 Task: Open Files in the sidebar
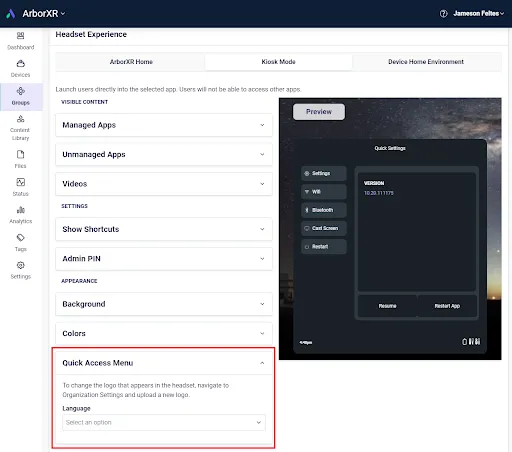click(21, 160)
